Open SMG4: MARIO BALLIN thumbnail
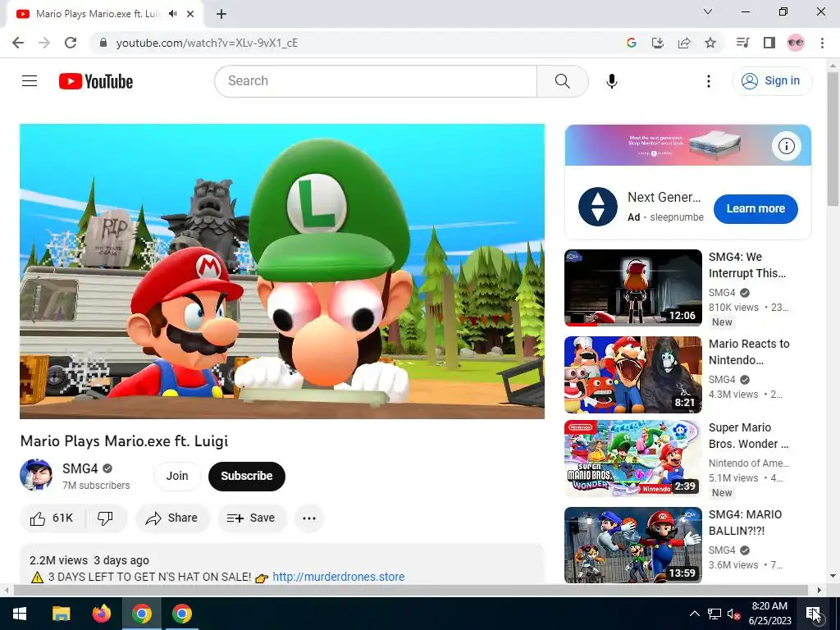 click(x=632, y=545)
